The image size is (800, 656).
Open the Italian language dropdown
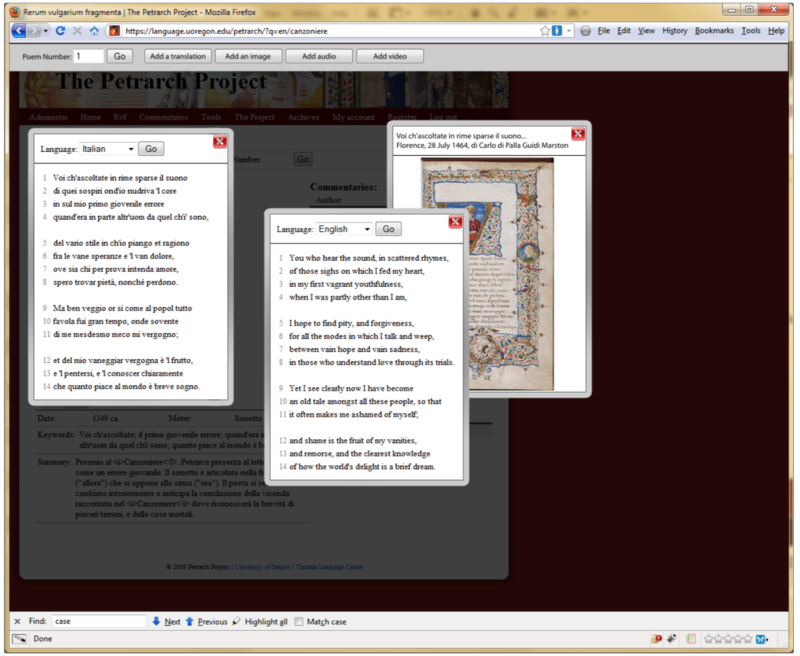pyautogui.click(x=108, y=149)
